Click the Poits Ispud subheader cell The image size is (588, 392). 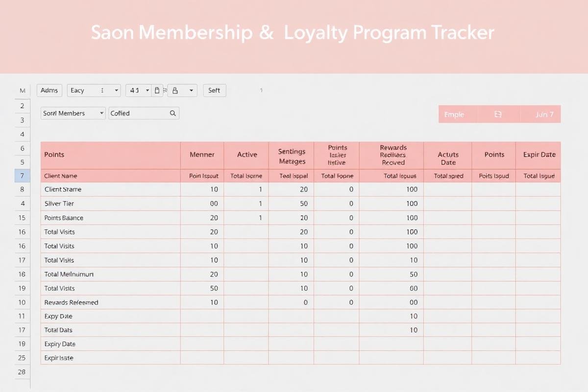click(494, 176)
